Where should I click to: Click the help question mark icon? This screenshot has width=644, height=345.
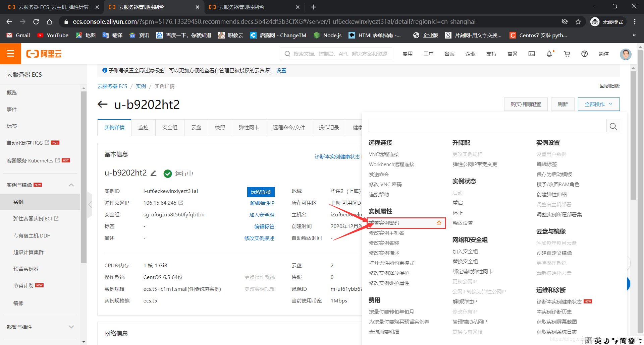click(x=585, y=54)
